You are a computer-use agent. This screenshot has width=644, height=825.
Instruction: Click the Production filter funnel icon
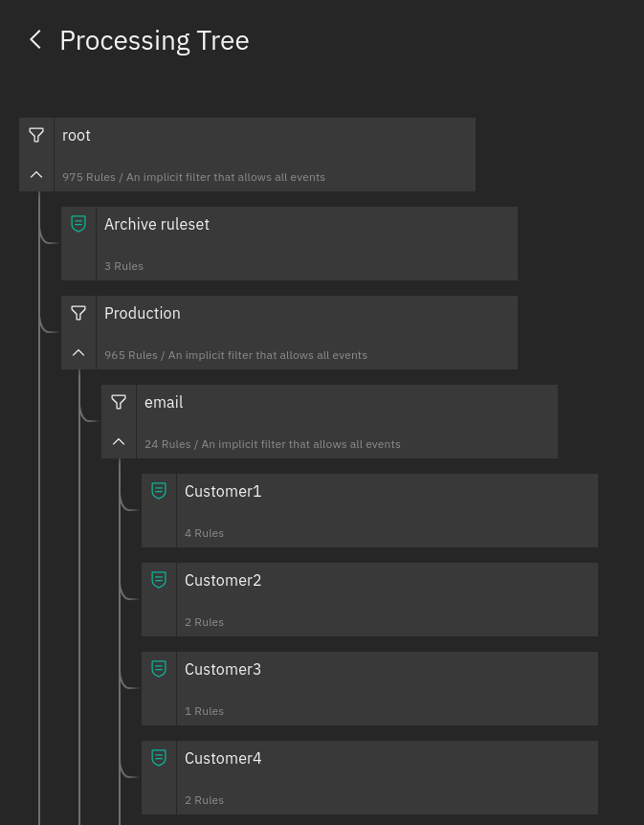78,313
